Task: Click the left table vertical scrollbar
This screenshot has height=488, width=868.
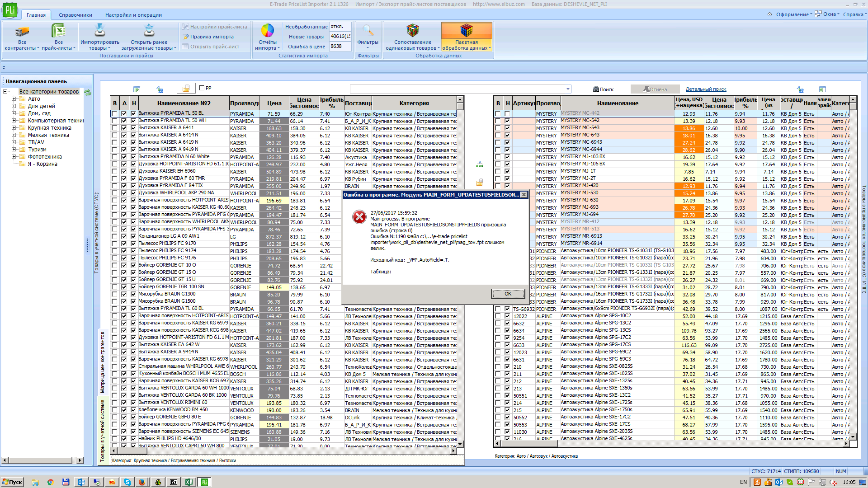Action: [x=460, y=272]
